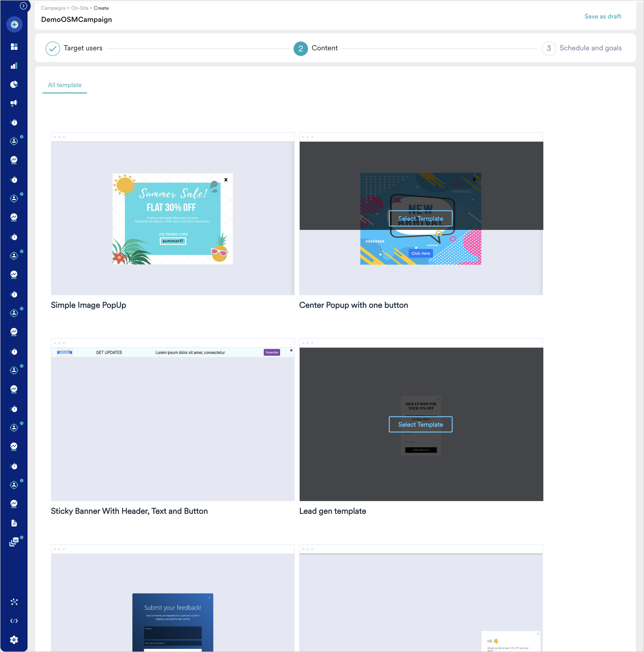This screenshot has width=644, height=652.
Task: Click the Campaigns breadcrumb link
Action: tap(53, 8)
